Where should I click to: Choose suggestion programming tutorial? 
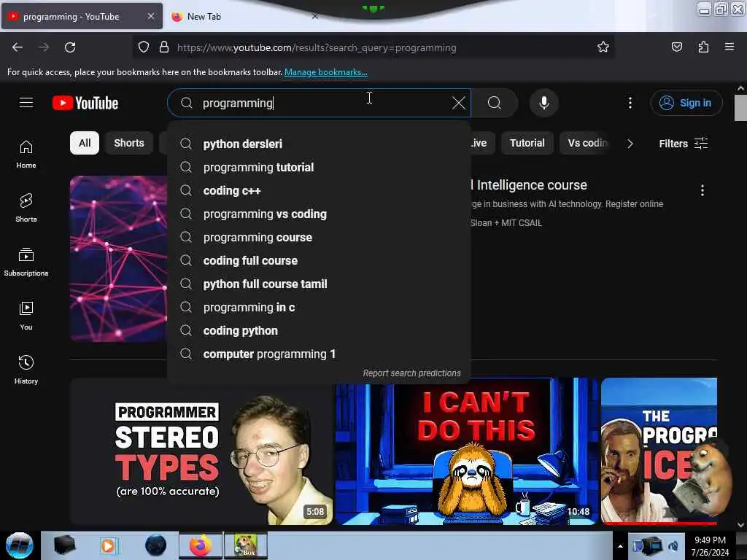(320, 167)
